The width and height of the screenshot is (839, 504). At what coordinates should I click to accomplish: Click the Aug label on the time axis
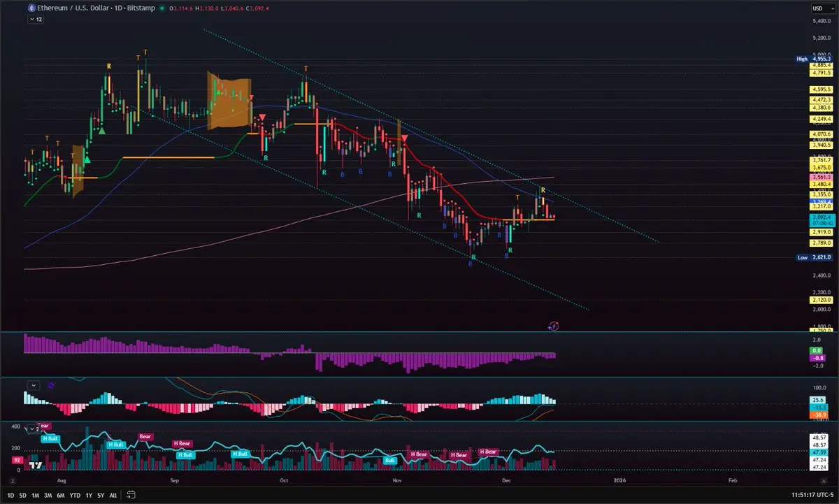62,482
